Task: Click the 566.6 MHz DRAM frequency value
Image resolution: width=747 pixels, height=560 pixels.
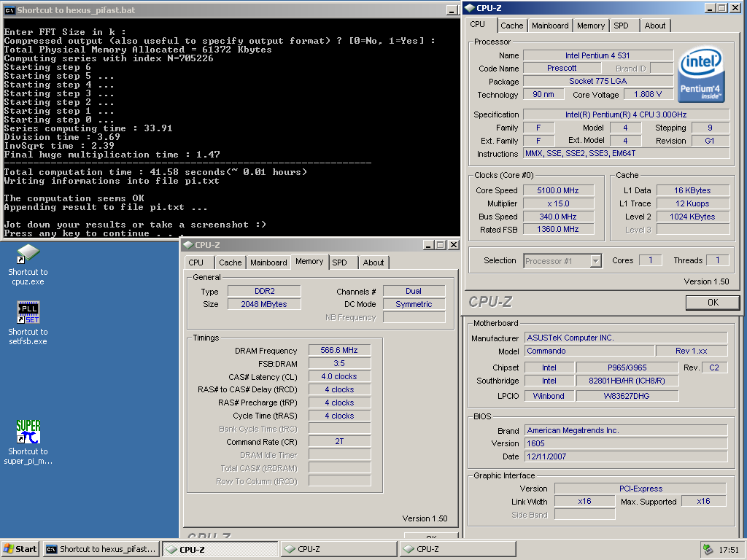Action: point(339,351)
